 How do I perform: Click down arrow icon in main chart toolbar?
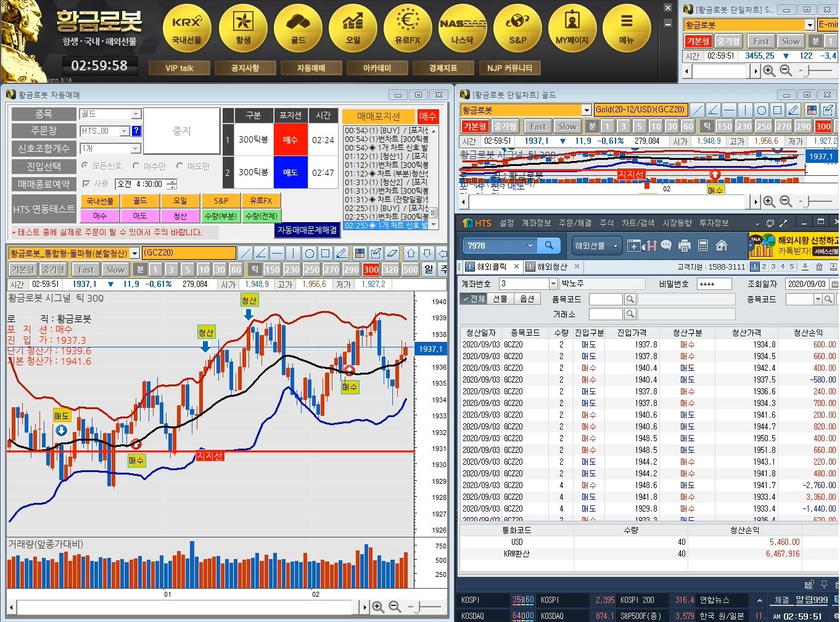(427, 253)
